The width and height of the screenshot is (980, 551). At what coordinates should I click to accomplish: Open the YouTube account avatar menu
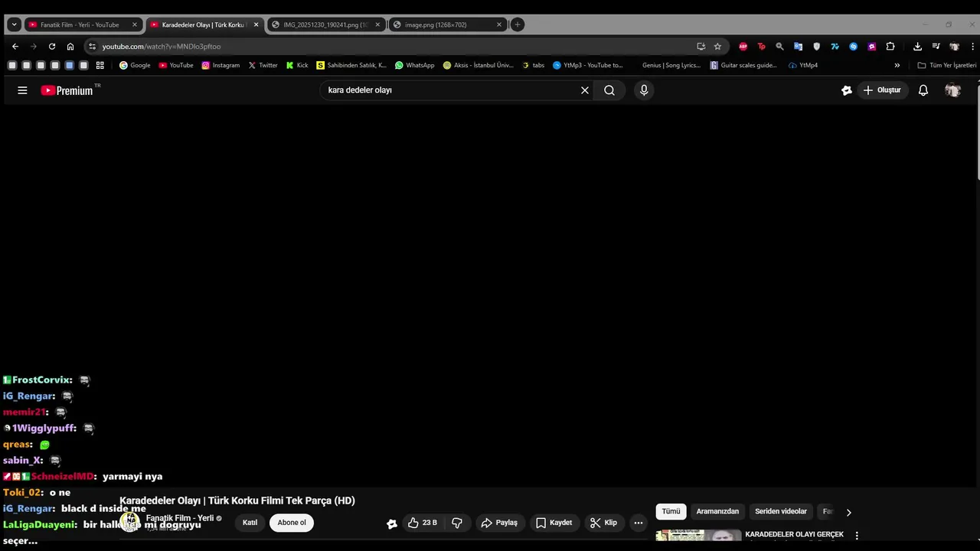[952, 90]
